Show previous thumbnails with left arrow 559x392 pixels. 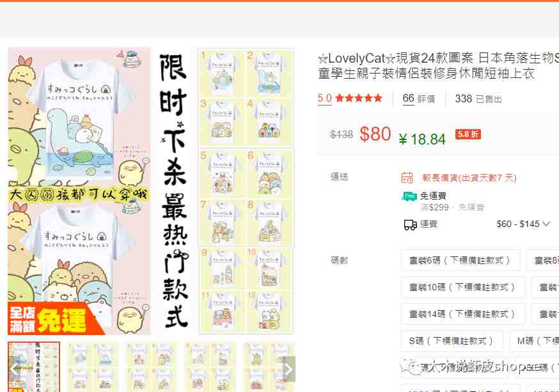click(x=15, y=368)
